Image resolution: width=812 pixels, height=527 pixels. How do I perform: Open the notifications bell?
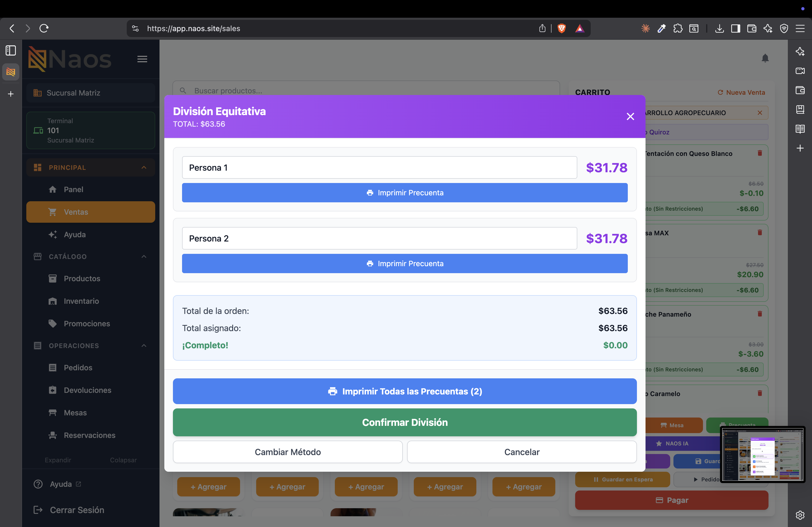point(765,58)
